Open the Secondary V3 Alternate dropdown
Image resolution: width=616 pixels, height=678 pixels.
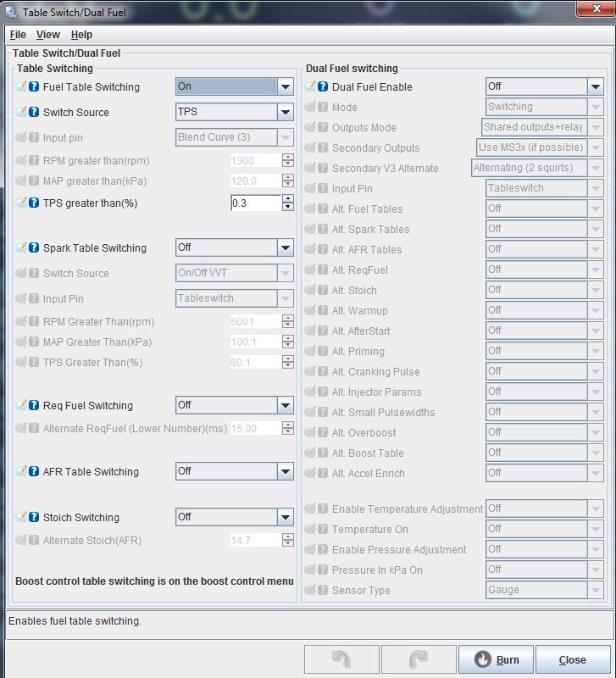coord(537,168)
